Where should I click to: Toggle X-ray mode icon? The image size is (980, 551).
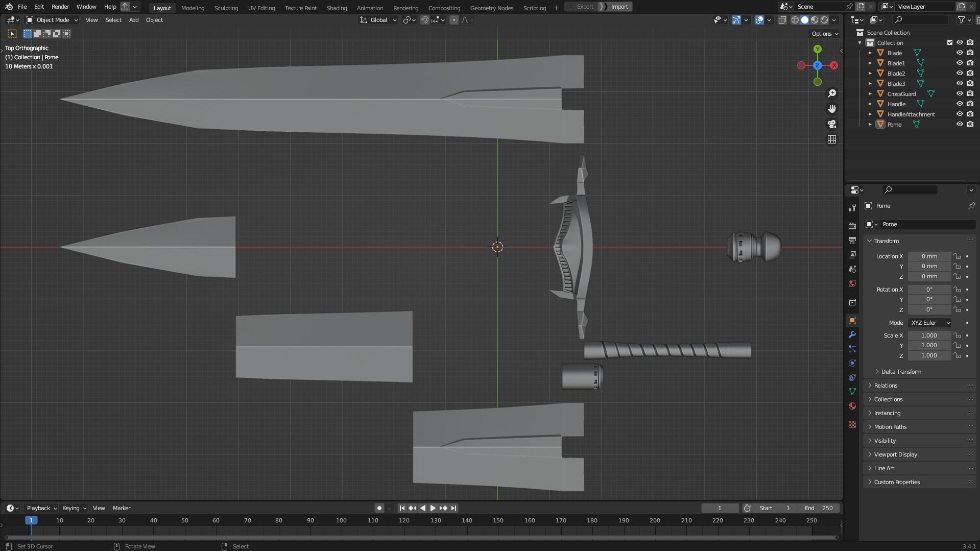[x=782, y=20]
